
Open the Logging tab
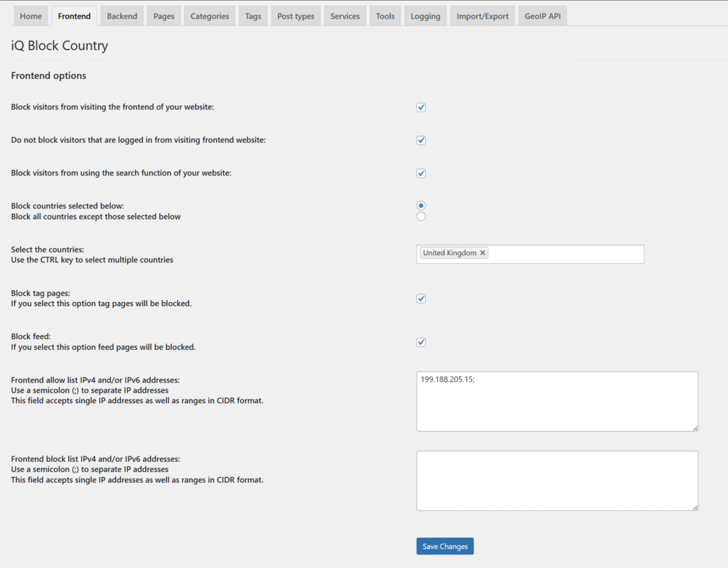[425, 16]
